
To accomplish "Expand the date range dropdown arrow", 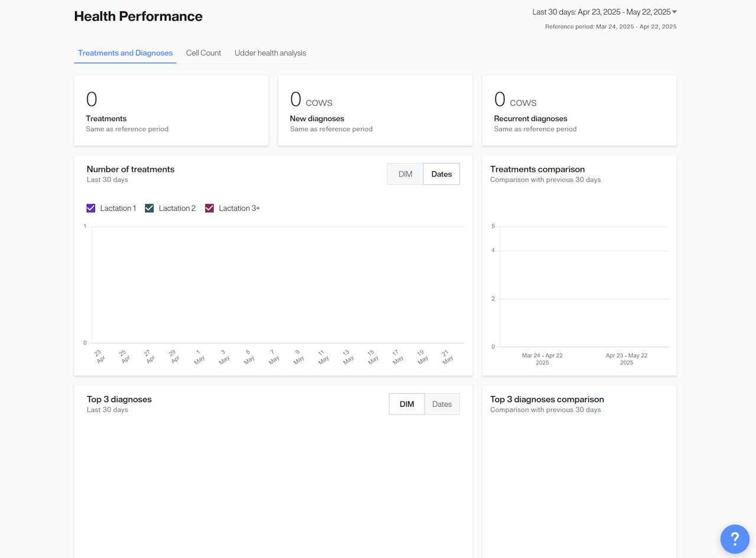I will tap(674, 12).
